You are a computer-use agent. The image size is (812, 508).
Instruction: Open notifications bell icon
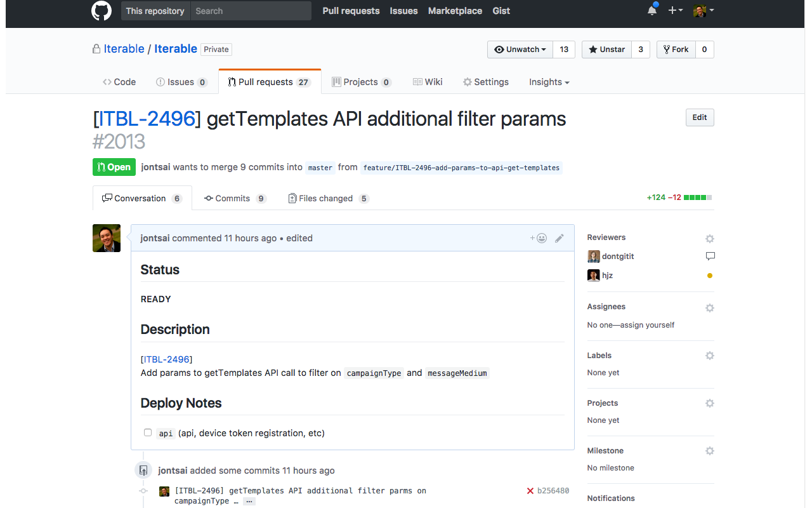[x=652, y=10]
